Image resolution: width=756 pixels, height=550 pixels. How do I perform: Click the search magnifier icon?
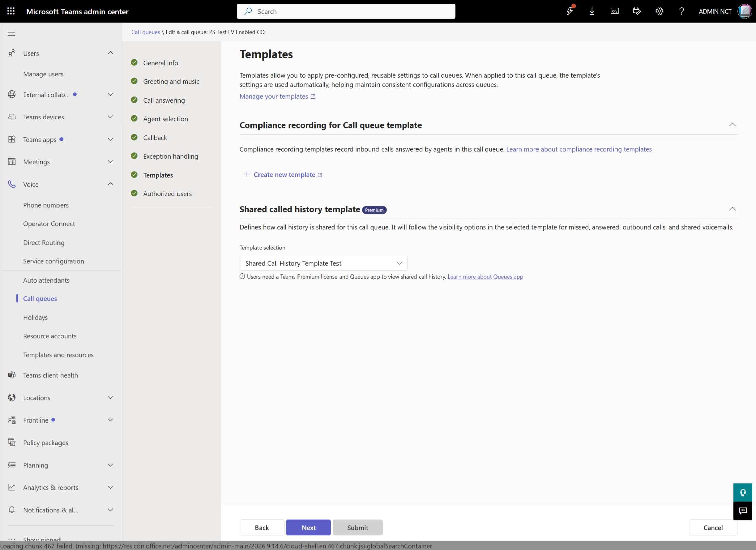248,11
